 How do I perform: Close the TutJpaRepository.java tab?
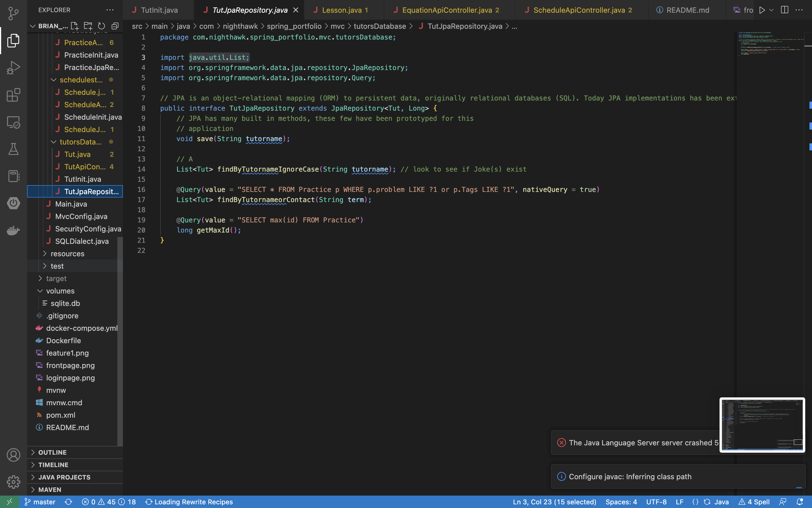[295, 10]
